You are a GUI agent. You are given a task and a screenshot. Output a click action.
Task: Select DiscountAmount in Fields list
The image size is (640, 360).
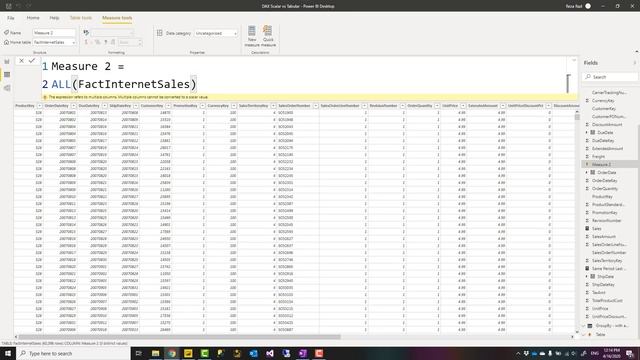(x=607, y=124)
